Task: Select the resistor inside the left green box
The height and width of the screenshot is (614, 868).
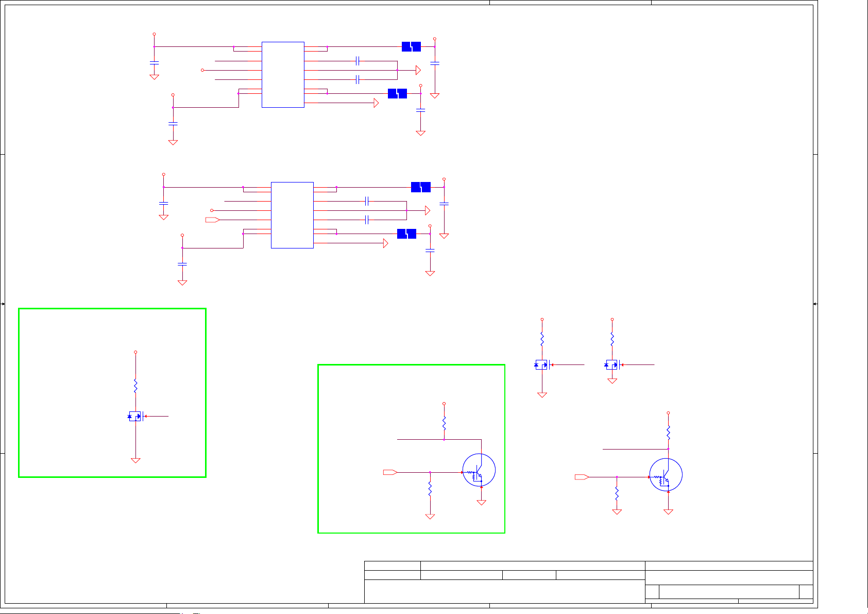Action: tap(135, 386)
